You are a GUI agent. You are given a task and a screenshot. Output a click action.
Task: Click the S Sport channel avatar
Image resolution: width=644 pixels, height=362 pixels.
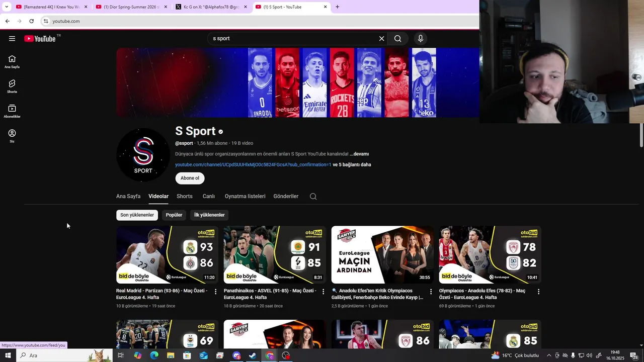[x=143, y=155]
